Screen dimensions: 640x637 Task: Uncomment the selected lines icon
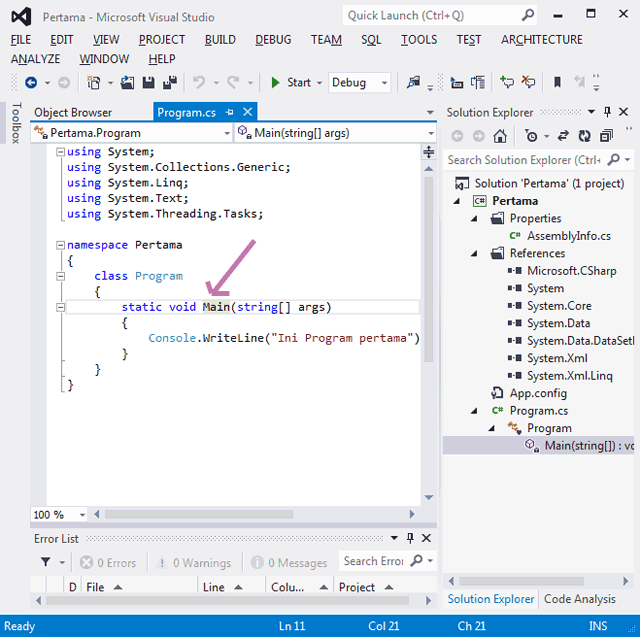pyautogui.click(x=528, y=82)
